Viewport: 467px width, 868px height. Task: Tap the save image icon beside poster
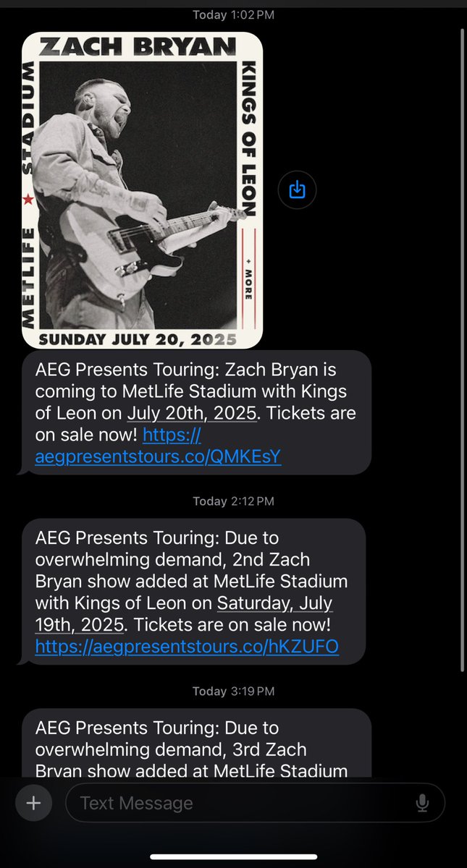point(297,190)
